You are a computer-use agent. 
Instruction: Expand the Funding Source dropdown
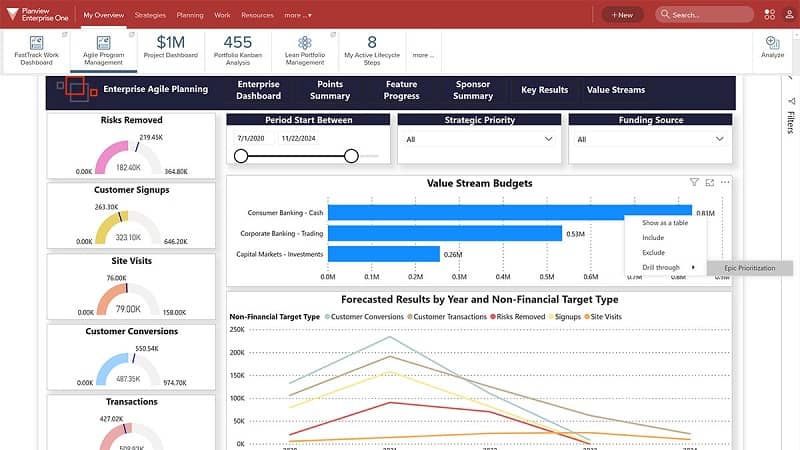point(650,140)
